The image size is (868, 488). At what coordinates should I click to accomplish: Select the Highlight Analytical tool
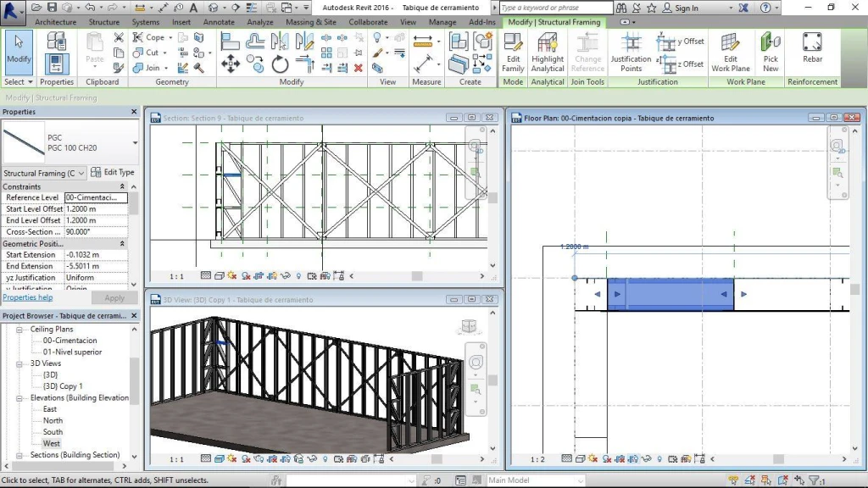(547, 53)
